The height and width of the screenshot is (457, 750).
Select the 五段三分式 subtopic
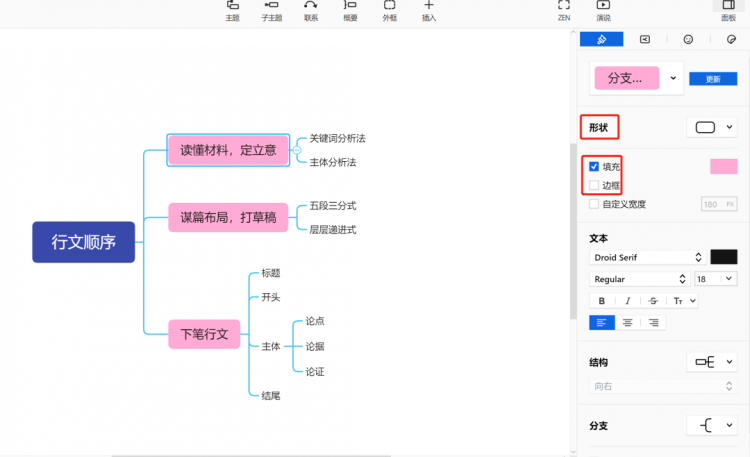click(332, 206)
